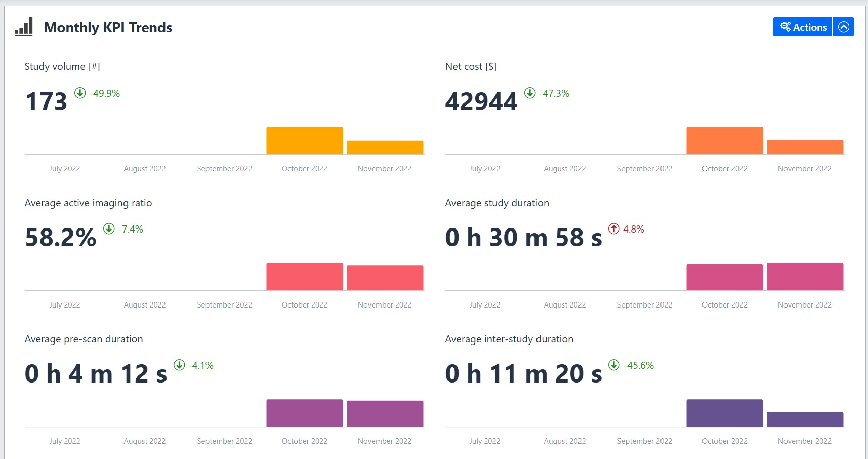Click the red up-arrow beside 4.8%
This screenshot has width=868, height=459.
614,228
